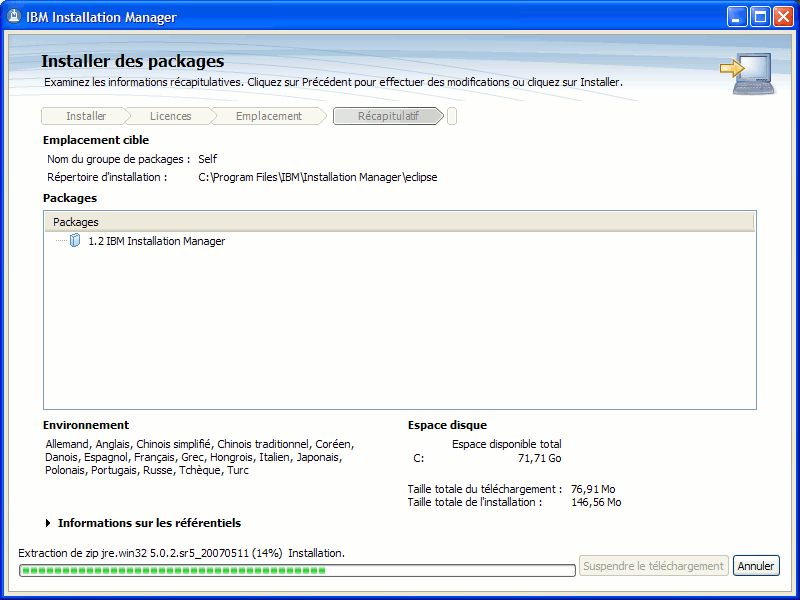Click the '71,71 Go' available space value
The height and width of the screenshot is (600, 800).
click(x=539, y=458)
